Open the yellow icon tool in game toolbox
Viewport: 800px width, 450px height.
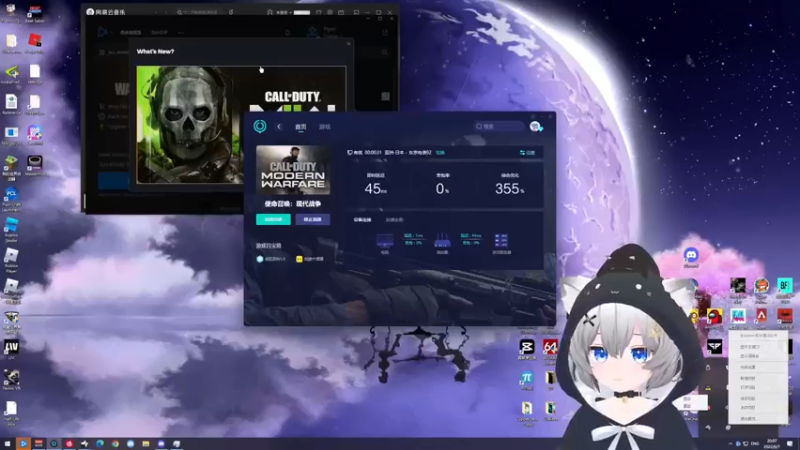point(299,259)
